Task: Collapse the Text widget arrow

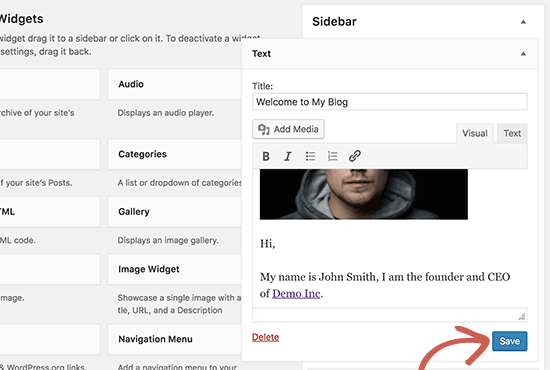Action: point(523,54)
